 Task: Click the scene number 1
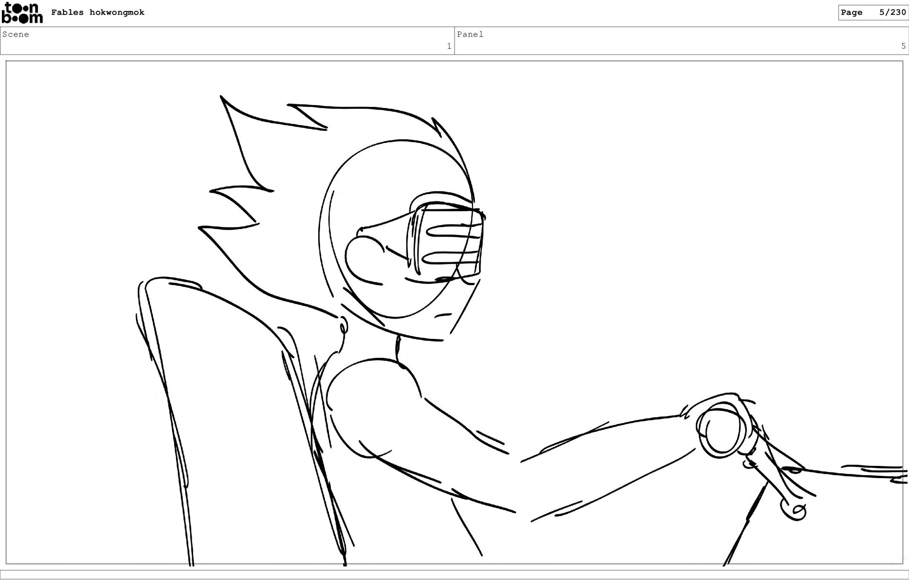coord(449,46)
